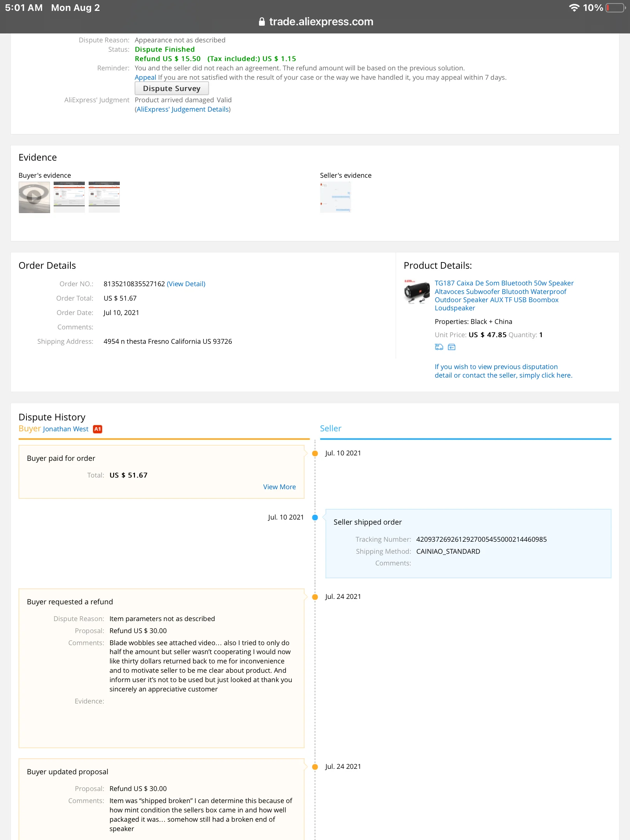
Task: Click the Seller shipped order title
Action: coord(367,522)
